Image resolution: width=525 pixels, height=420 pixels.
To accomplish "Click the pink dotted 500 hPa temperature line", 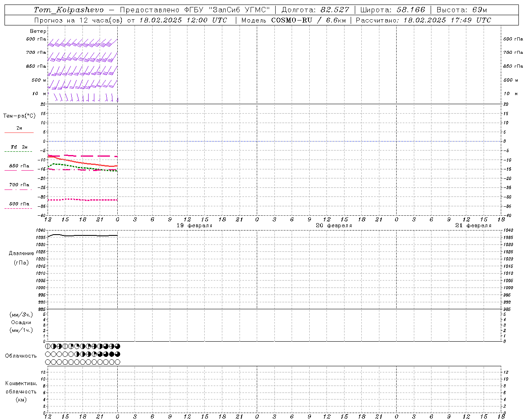I will coord(82,200).
